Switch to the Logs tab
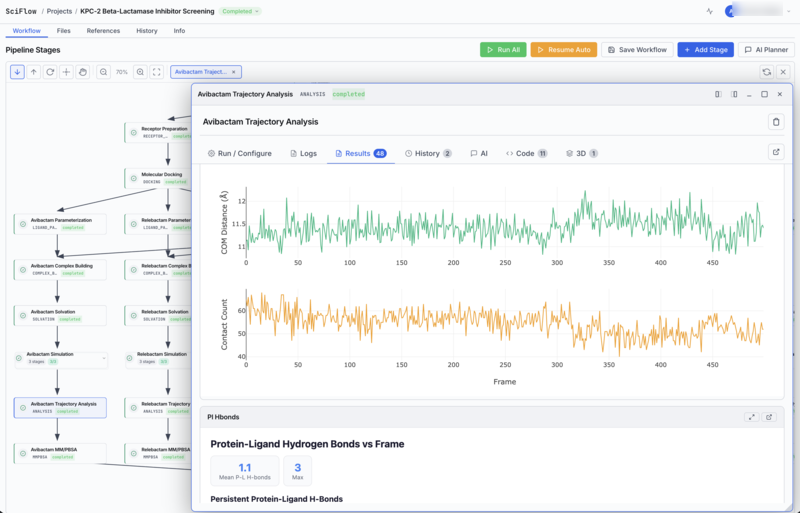Viewport: 800px width, 513px height. tap(303, 153)
